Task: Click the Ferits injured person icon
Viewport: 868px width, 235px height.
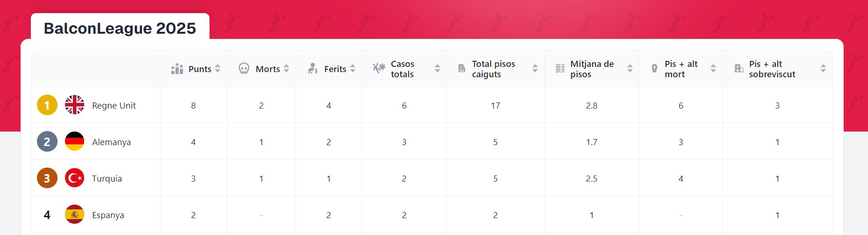Action: pyautogui.click(x=312, y=69)
